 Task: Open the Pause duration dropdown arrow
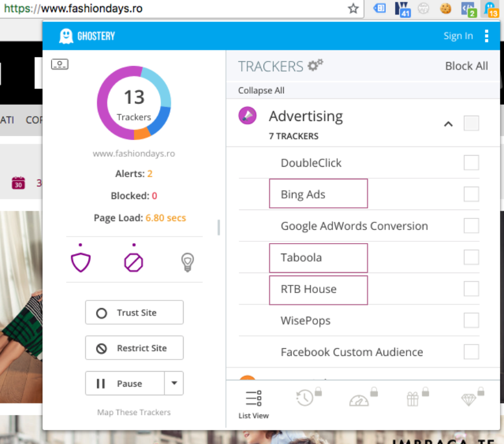point(174,383)
